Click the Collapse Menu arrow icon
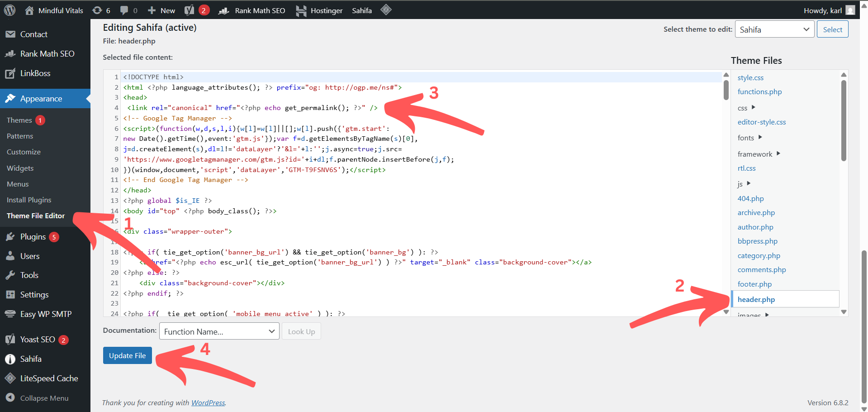 click(x=10, y=398)
